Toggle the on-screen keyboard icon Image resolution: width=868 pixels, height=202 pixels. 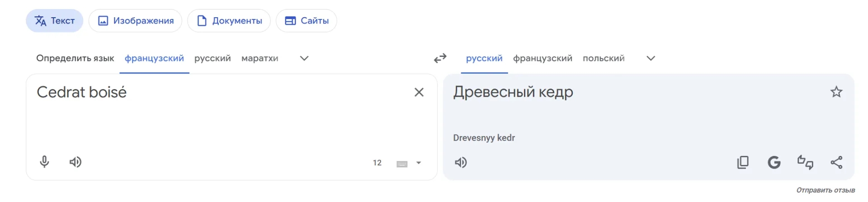tap(402, 164)
